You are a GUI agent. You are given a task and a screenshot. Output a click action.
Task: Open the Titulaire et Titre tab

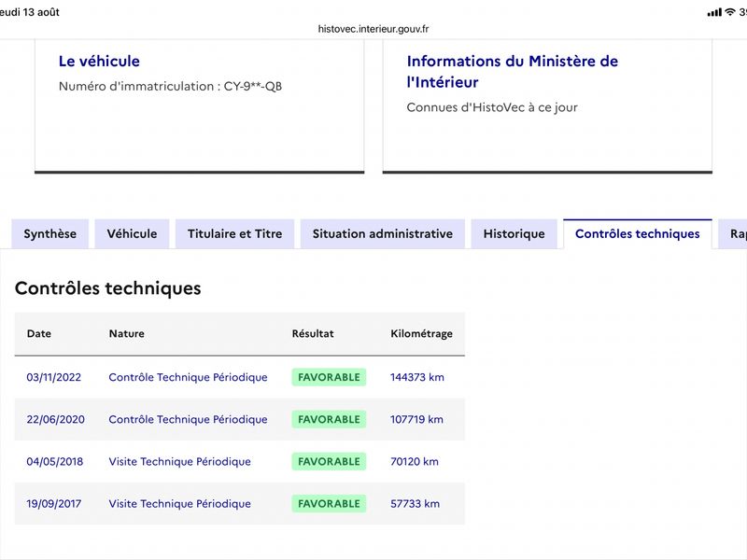pos(235,234)
